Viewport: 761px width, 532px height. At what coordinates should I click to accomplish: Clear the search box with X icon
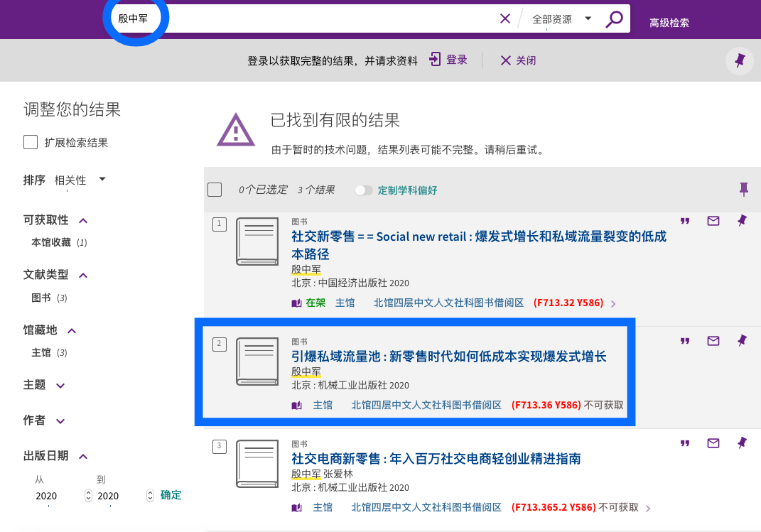[x=505, y=19]
